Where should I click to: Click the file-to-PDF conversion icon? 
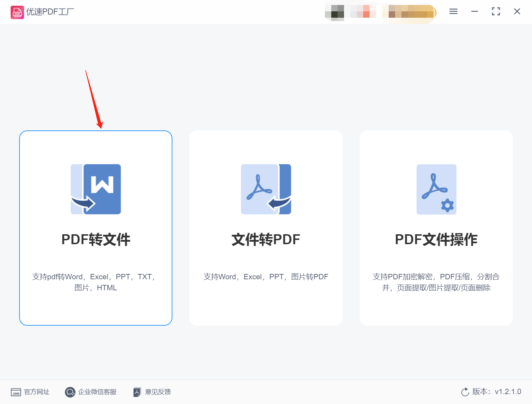[x=266, y=189]
